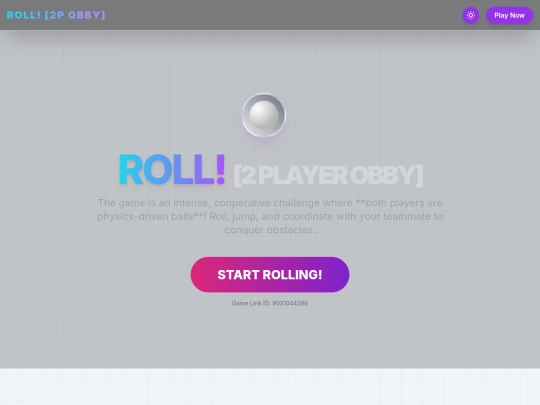Screen dimensions: 540x405
Task: Click the game description paragraph
Action: click(270, 216)
